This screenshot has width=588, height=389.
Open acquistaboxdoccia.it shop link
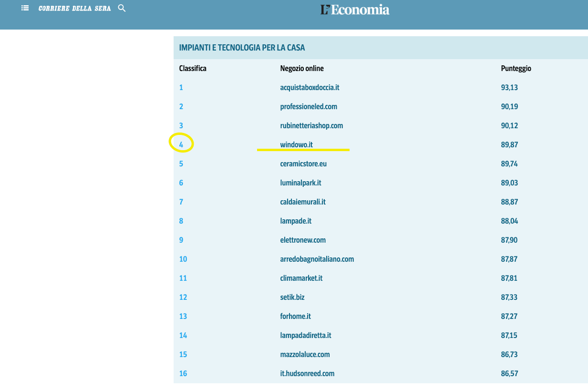coord(309,87)
